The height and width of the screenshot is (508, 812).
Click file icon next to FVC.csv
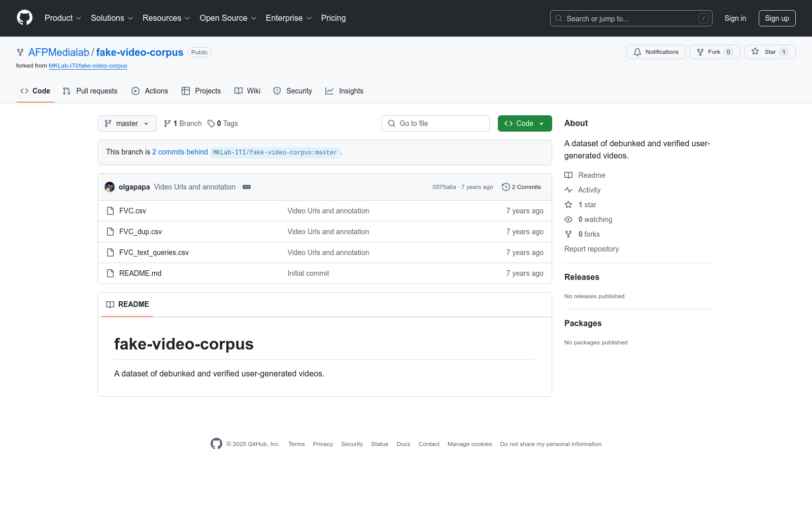[x=110, y=211]
